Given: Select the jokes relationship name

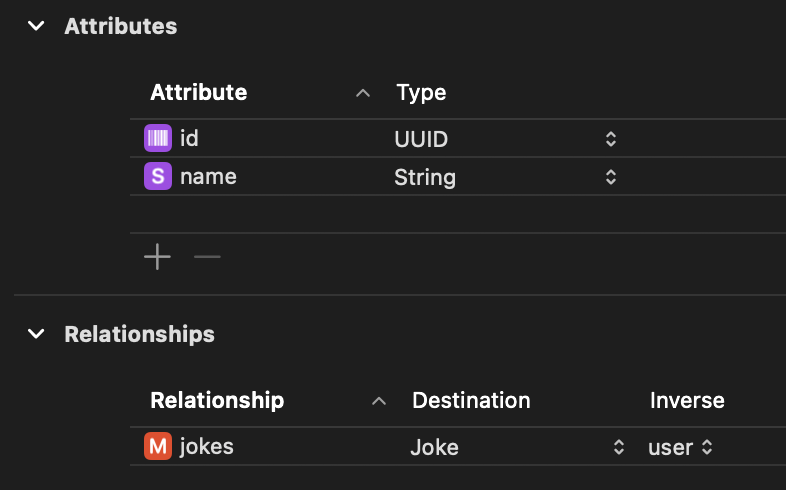Looking at the screenshot, I should click(207, 447).
